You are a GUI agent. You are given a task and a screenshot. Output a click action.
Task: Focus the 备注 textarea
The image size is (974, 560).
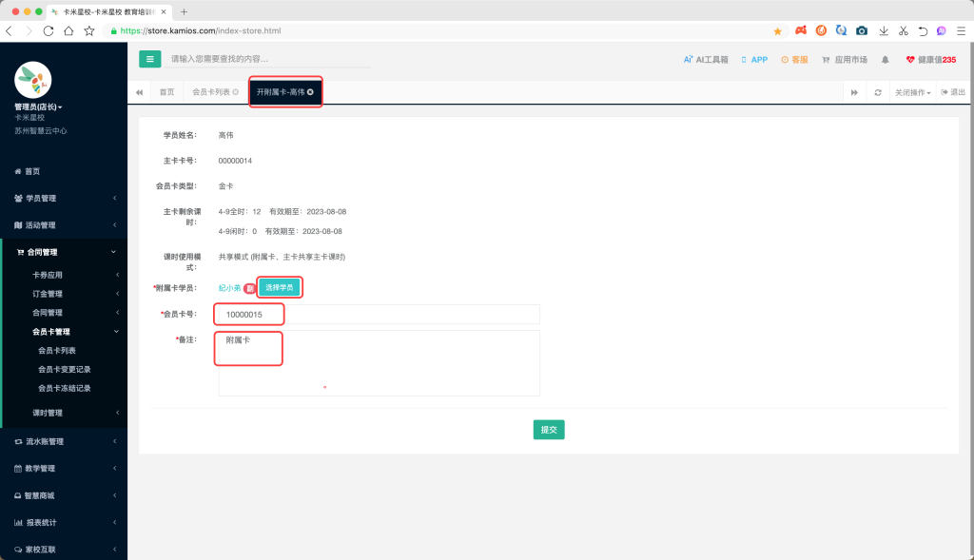(x=379, y=363)
